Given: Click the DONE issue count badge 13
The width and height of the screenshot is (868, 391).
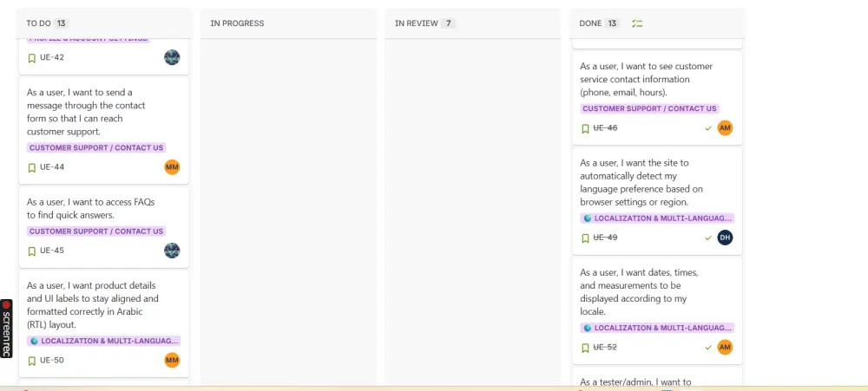Looking at the screenshot, I should tap(612, 23).
